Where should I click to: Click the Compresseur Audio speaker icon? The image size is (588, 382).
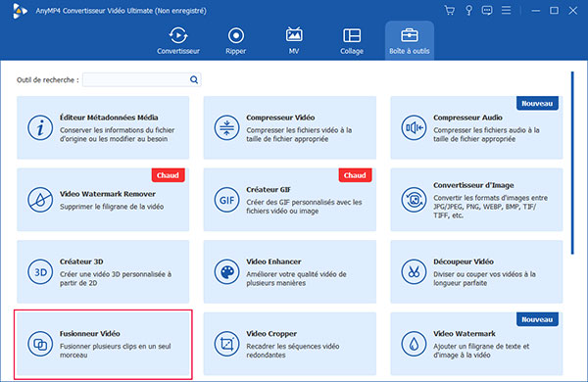click(414, 127)
